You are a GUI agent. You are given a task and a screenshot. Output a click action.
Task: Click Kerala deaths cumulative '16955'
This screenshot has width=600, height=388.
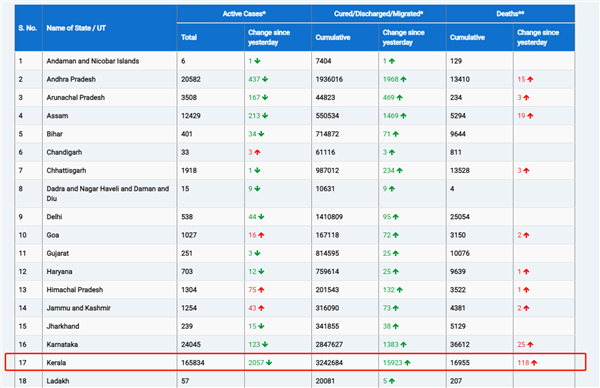coord(460,363)
